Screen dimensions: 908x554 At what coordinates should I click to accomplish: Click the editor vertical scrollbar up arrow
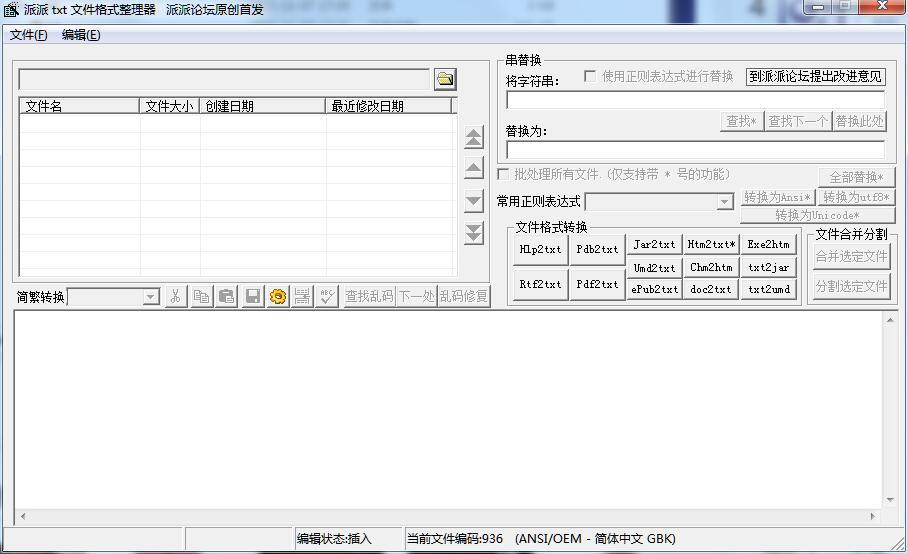(x=890, y=319)
